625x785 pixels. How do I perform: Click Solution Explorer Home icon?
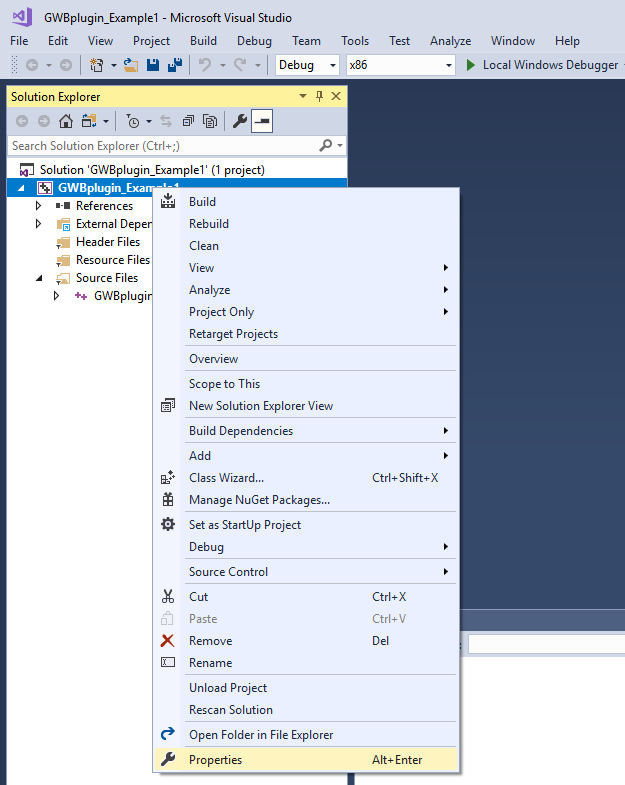(x=66, y=121)
